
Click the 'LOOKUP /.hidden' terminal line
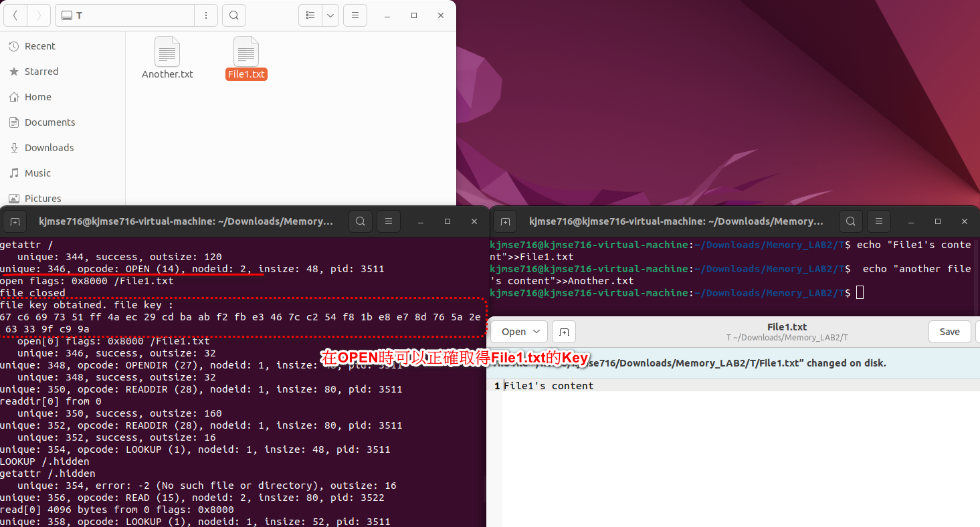click(45, 461)
